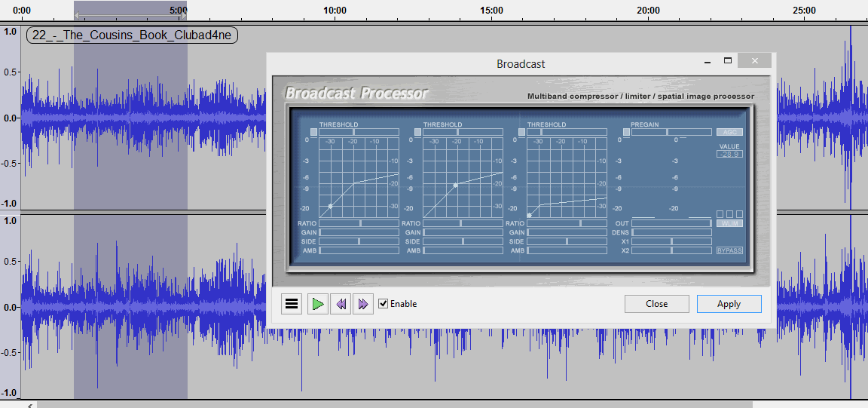Close the Broadcast effect dialog via Close button

656,304
